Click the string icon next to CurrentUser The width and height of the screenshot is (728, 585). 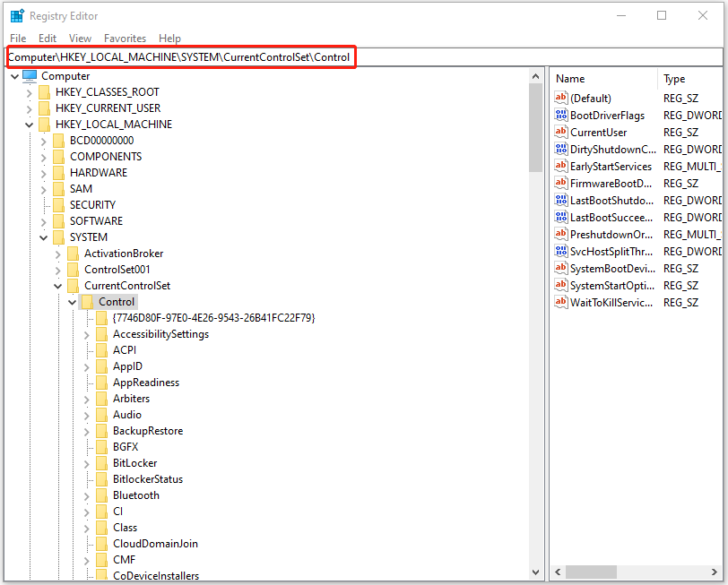(561, 133)
